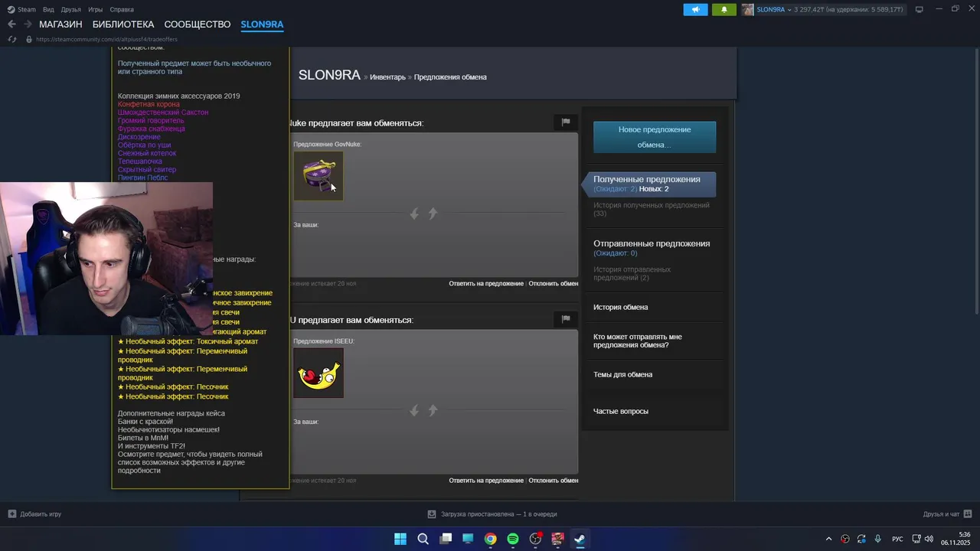Click microphone icon in system tray
Screen dimensions: 980x551
coord(878,539)
